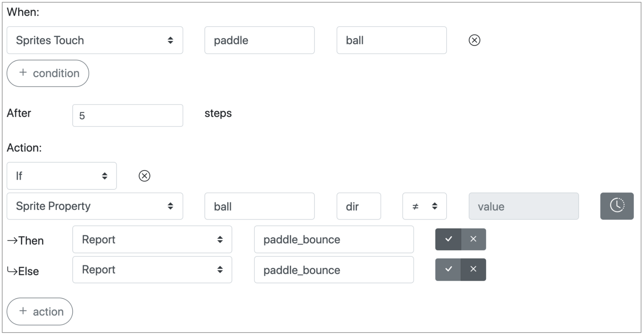
Task: Set Then report result to X
Action: coord(473,239)
